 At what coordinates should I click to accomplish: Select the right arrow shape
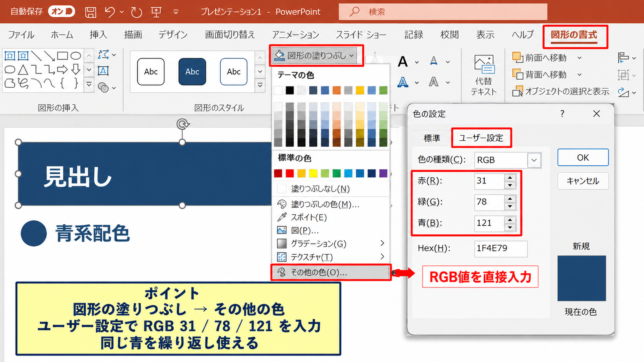tap(62, 70)
